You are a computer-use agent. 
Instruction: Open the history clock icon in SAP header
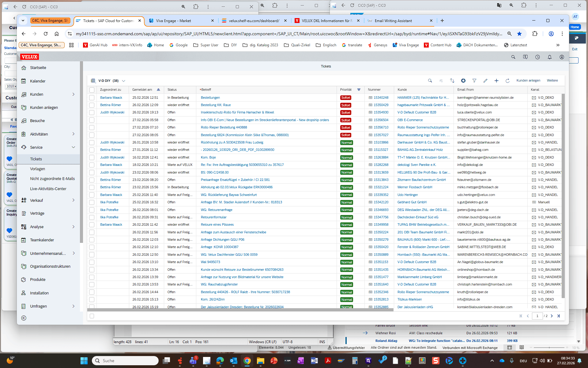tap(537, 57)
